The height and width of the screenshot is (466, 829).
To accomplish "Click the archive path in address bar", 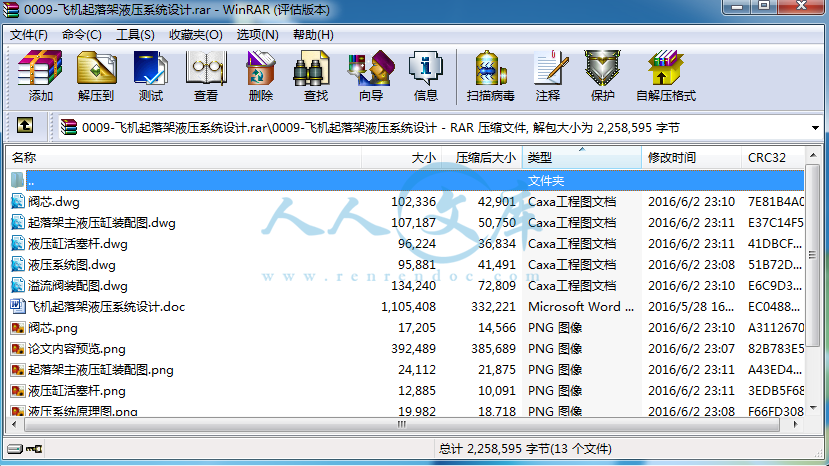I will [x=381, y=128].
